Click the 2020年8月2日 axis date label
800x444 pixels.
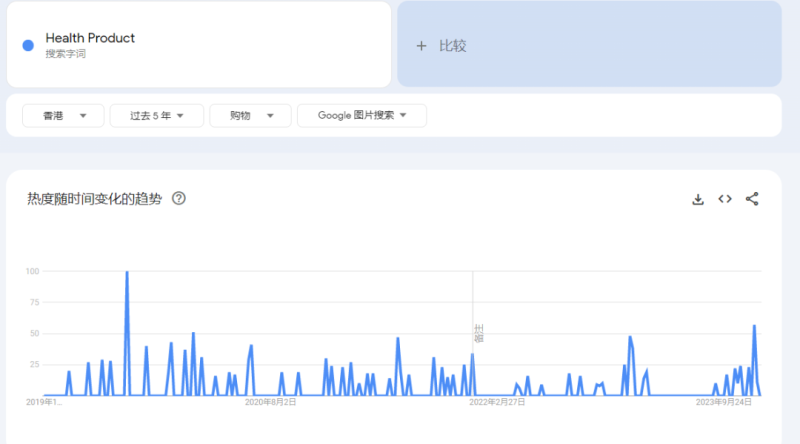[270, 402]
